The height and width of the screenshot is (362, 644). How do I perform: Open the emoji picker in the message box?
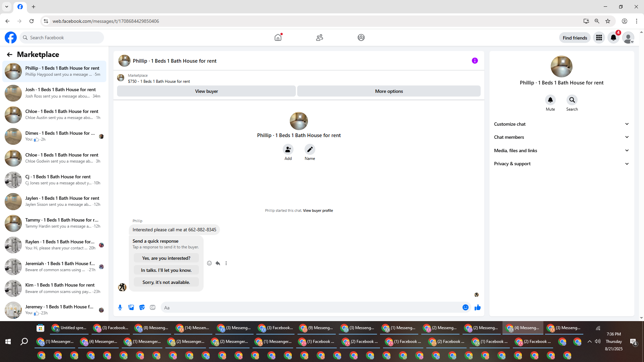tap(465, 307)
